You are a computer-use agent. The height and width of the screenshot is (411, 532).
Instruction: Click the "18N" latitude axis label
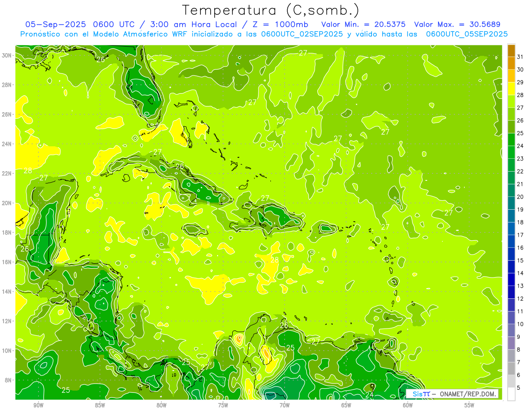click(8, 232)
